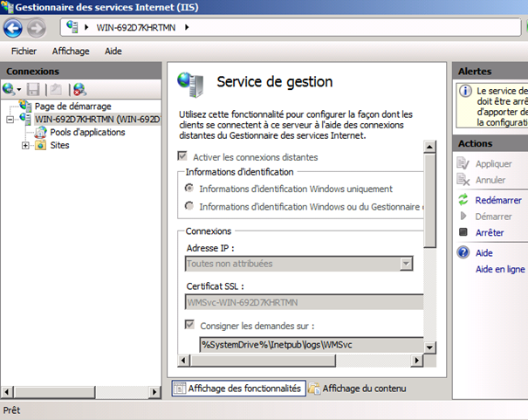Click the Arrêter stop square icon
This screenshot has width=528, height=420.
pyautogui.click(x=463, y=233)
